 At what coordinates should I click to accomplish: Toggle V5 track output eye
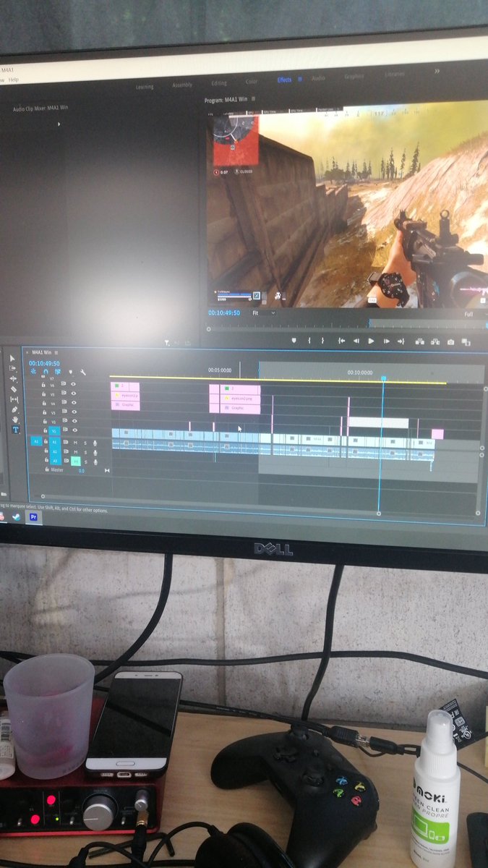coord(73,394)
